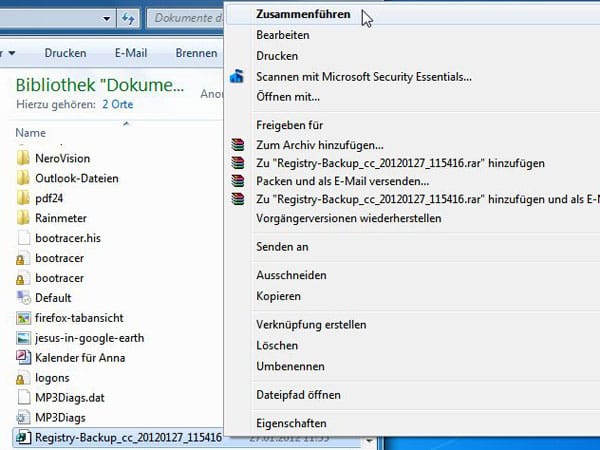
Task: Click the firefox-tabansicht image file icon
Action: [x=25, y=318]
